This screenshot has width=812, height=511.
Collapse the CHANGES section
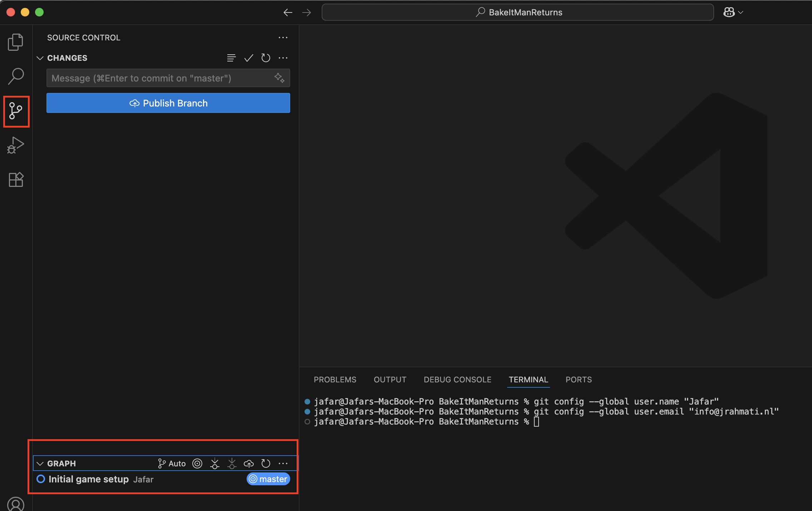40,58
